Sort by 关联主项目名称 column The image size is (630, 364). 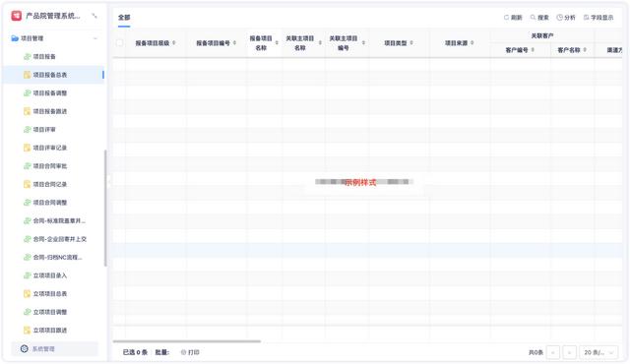pyautogui.click(x=320, y=43)
